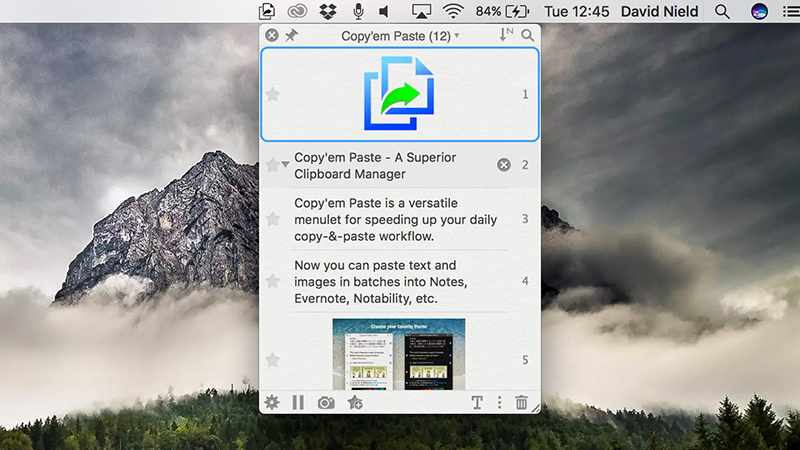Open Creative Cloud menu bar icon

(297, 11)
